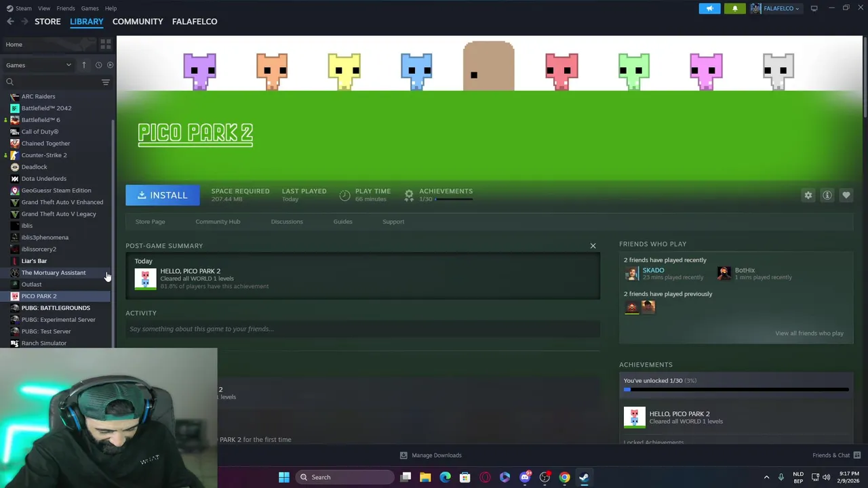This screenshot has height=488, width=868.
Task: Click View all friends who play
Action: [809, 333]
